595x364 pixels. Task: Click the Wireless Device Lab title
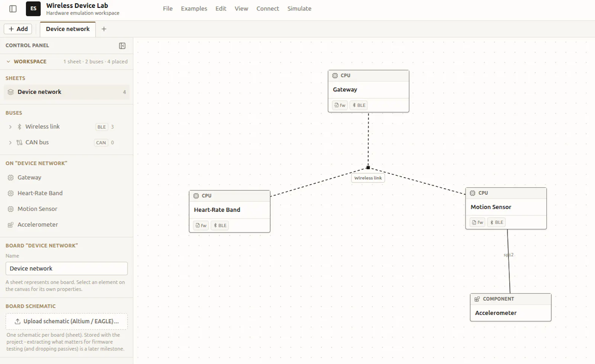click(77, 6)
